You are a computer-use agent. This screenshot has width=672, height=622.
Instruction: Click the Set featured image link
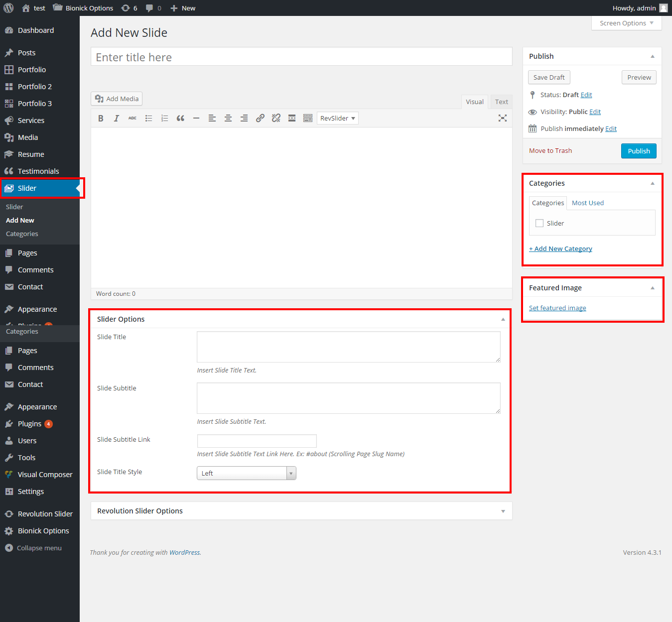click(x=557, y=308)
